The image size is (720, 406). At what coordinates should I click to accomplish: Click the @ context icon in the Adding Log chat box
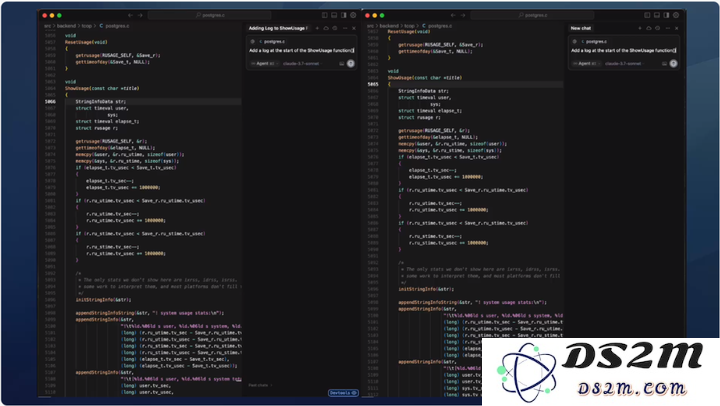pyautogui.click(x=253, y=41)
